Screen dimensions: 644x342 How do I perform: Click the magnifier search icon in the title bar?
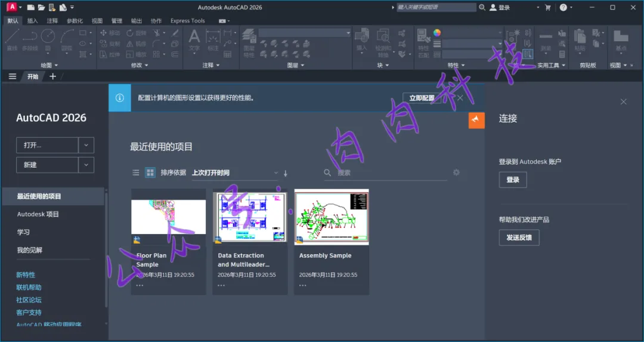pos(482,7)
